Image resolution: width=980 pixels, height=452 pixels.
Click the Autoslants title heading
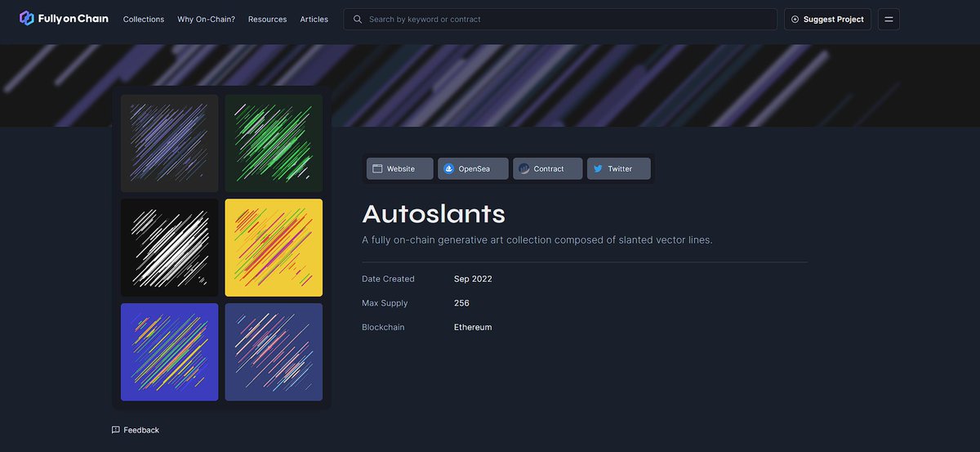pyautogui.click(x=434, y=214)
